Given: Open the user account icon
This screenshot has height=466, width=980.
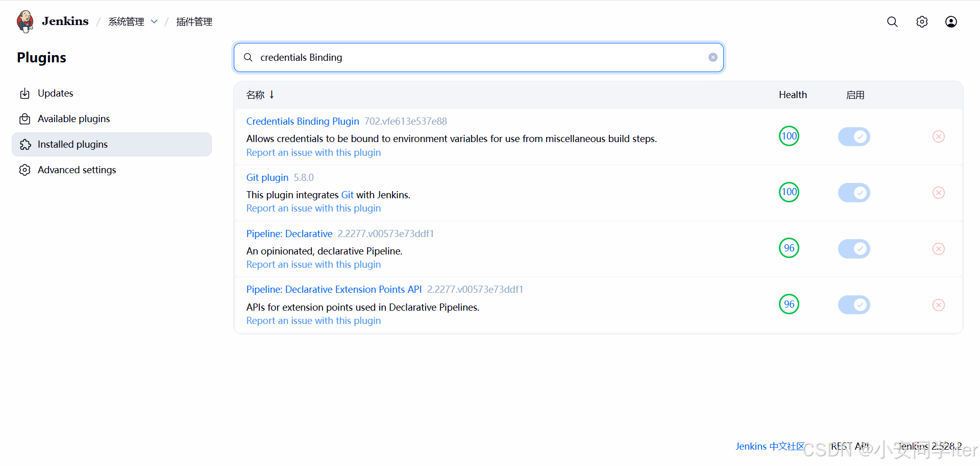Looking at the screenshot, I should click(x=951, y=21).
